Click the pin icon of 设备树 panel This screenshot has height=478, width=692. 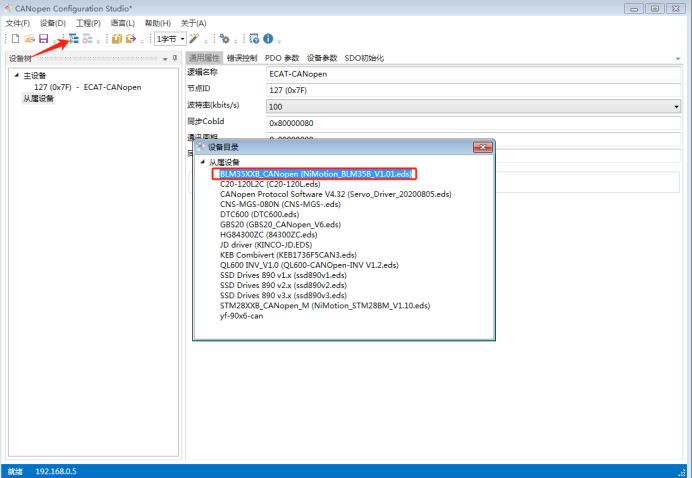[175, 58]
